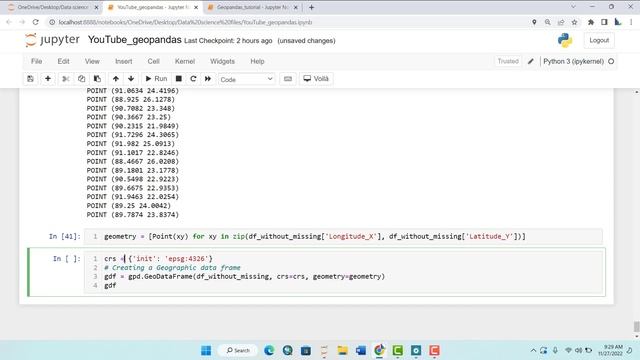Viewport: 640px width, 360px height.
Task: Click the Trusted notebook indicator
Action: [x=508, y=61]
